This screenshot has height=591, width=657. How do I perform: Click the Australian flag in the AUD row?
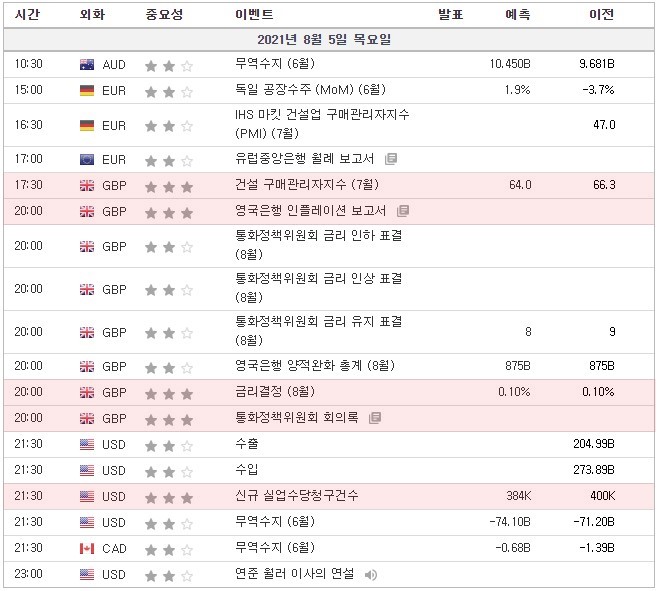click(87, 65)
